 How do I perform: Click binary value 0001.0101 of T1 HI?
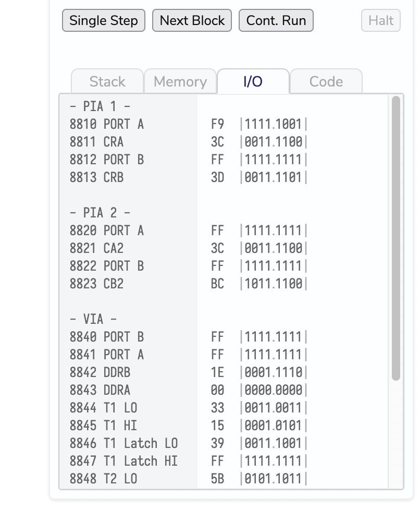(274, 426)
